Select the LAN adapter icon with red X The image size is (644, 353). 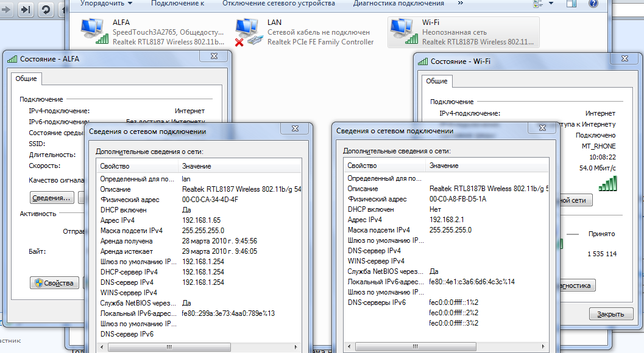point(249,32)
